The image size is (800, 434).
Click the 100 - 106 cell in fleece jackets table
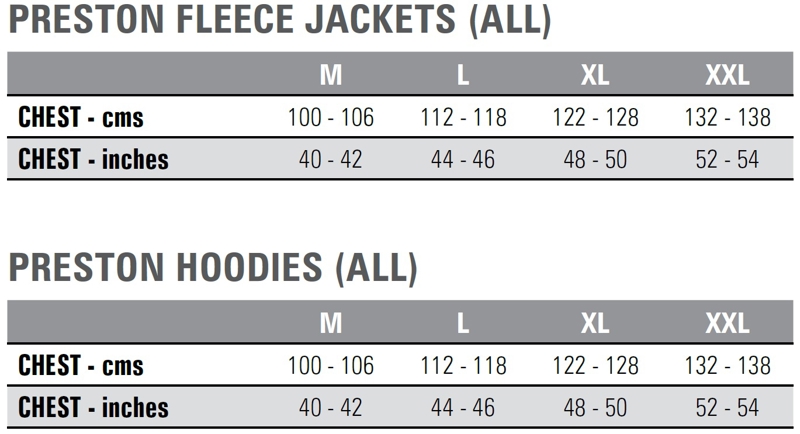330,118
